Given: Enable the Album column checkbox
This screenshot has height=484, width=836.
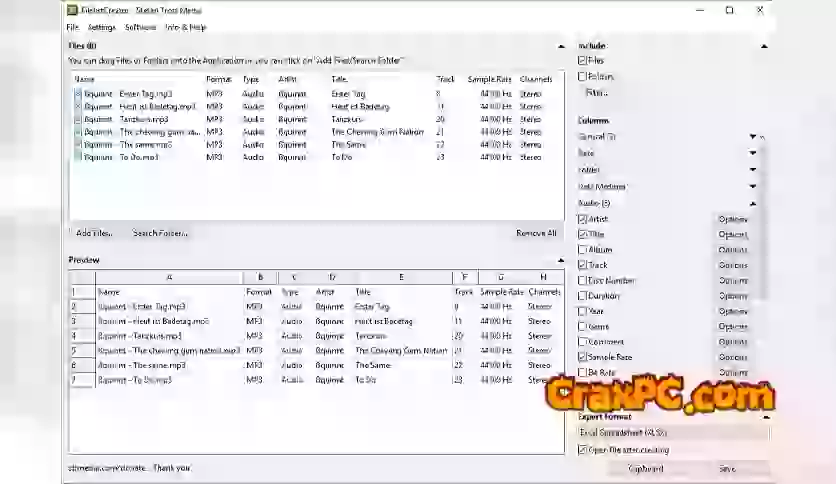Looking at the screenshot, I should 583,250.
